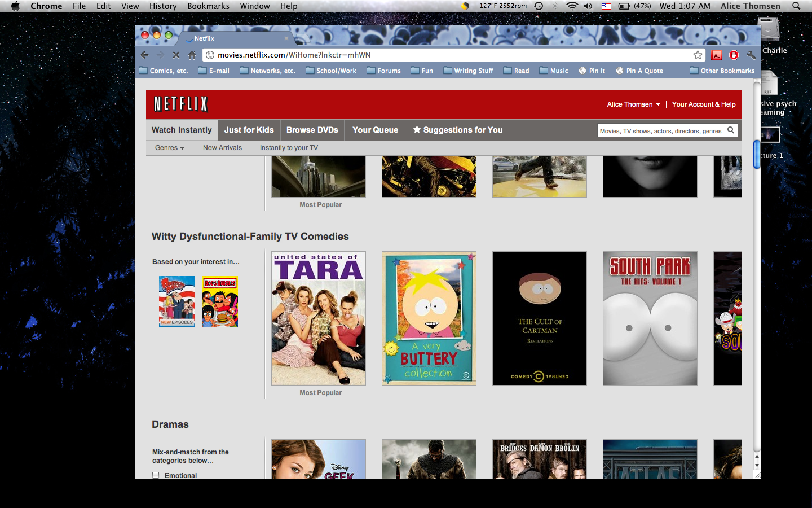This screenshot has height=508, width=812.
Task: Open a new tab next to Netflix
Action: pos(302,38)
